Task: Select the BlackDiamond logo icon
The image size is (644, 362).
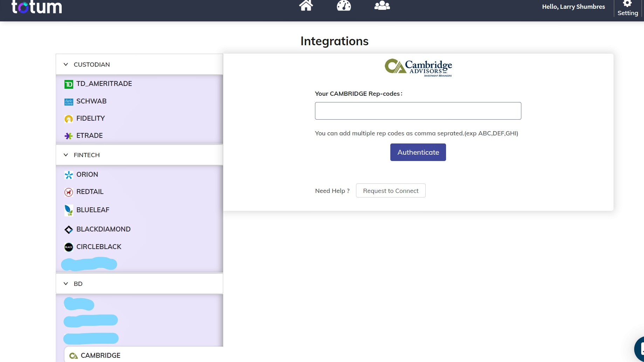Action: (x=69, y=230)
